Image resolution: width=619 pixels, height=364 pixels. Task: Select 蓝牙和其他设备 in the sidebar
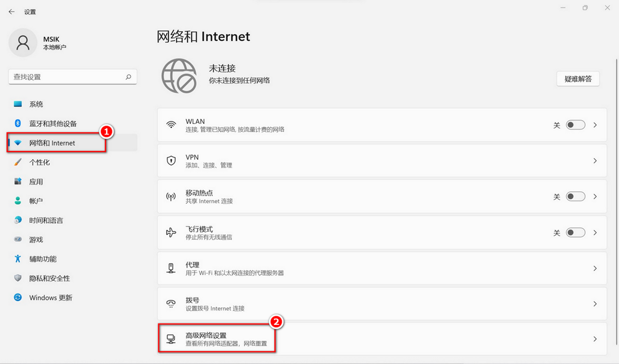pos(53,124)
